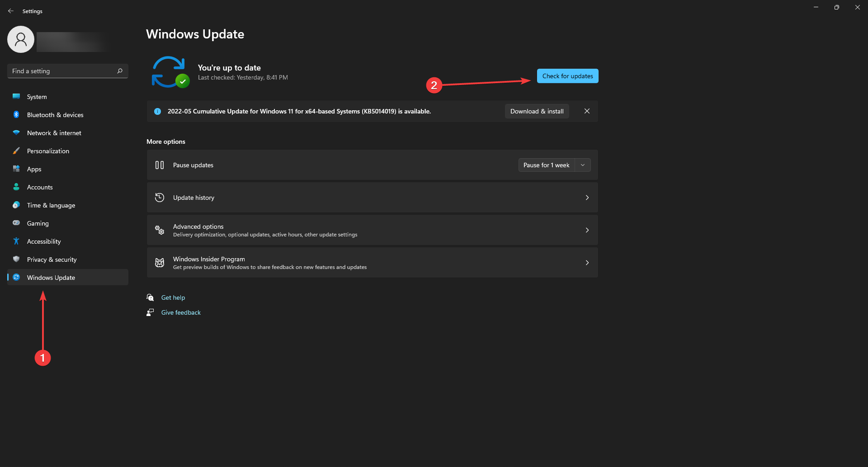The width and height of the screenshot is (868, 467).
Task: Click the Advanced options gears icon
Action: click(160, 230)
